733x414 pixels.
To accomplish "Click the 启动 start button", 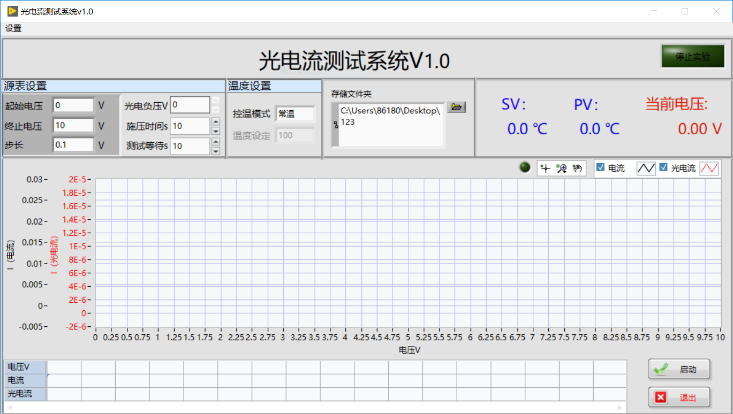I will (x=679, y=369).
